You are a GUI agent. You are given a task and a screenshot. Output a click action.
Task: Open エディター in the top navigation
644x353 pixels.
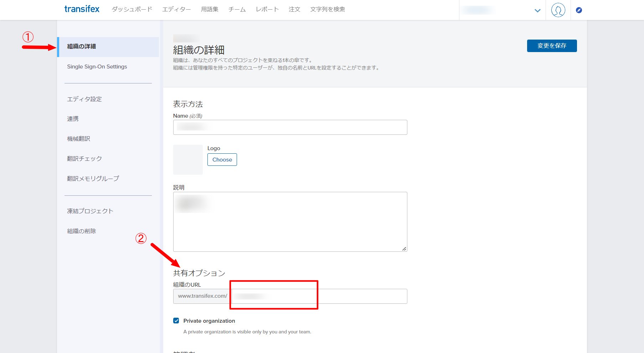(176, 9)
